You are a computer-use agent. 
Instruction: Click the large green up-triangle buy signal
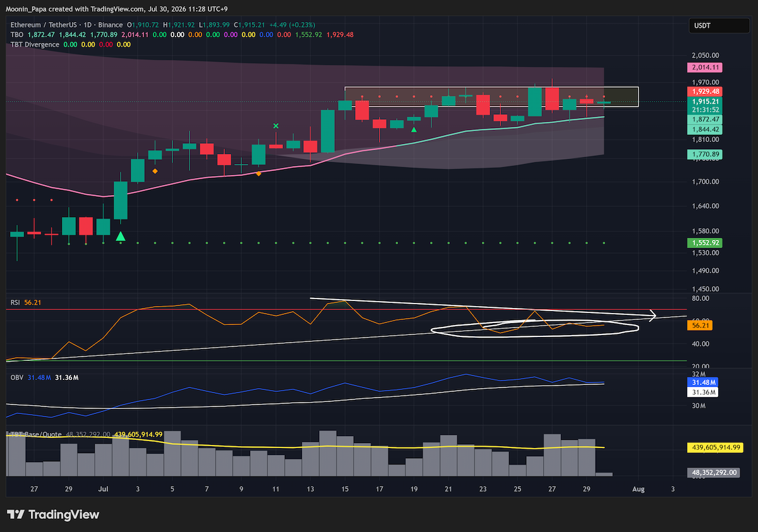(x=121, y=236)
